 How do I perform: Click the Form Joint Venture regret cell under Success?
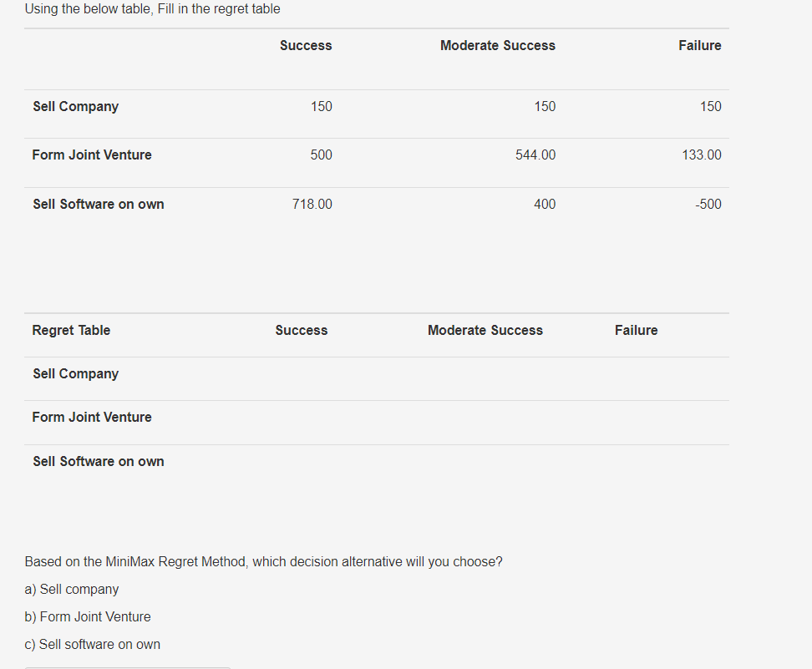coord(302,418)
